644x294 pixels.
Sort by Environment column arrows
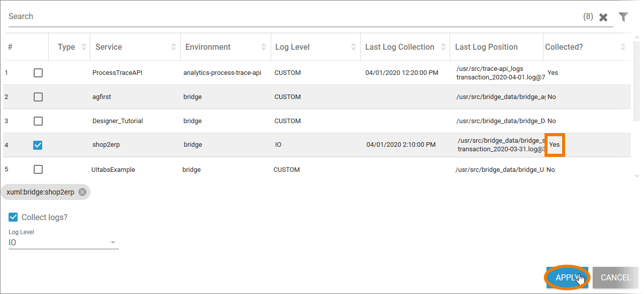(264, 47)
